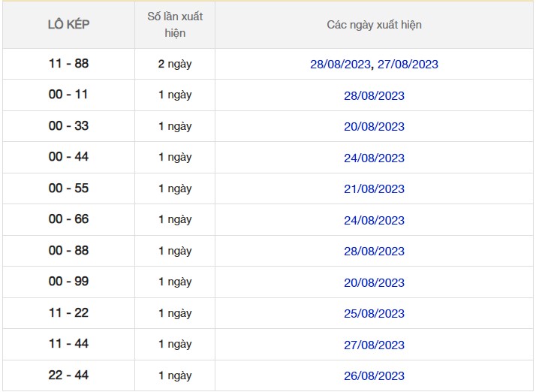Screen dimensions: 536x392
Task: Open the 20/08/2023 link in the 00 - 99 row
Action: pyautogui.click(x=374, y=283)
